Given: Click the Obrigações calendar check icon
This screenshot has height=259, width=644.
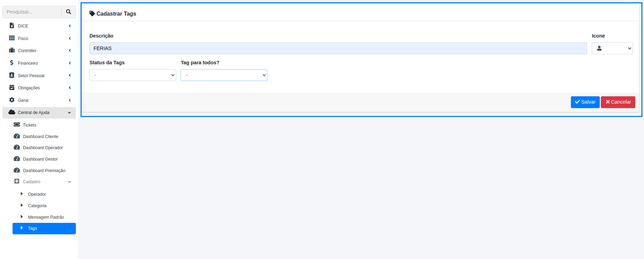Looking at the screenshot, I should (x=12, y=88).
